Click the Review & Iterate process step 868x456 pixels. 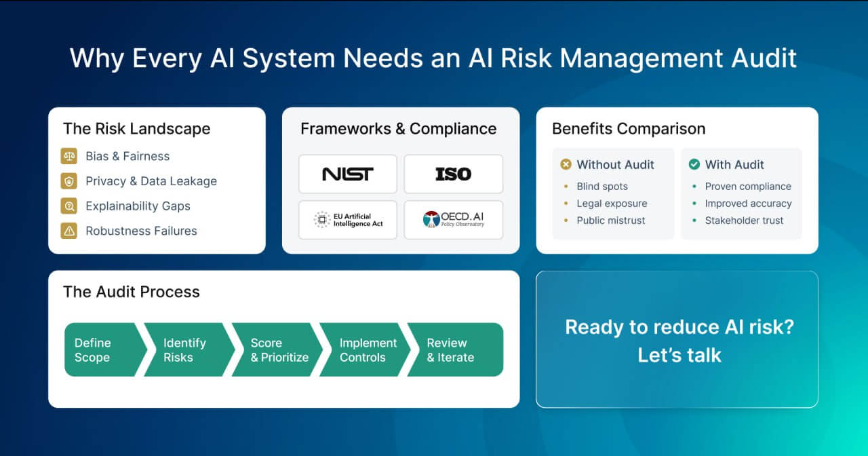click(x=451, y=349)
